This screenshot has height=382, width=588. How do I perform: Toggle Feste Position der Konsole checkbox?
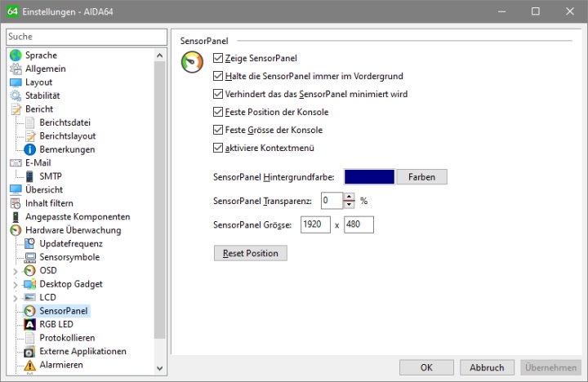click(217, 112)
